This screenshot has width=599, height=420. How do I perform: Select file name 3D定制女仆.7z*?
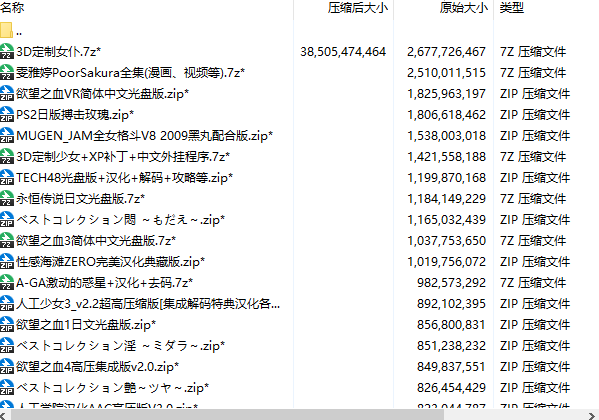click(58, 51)
